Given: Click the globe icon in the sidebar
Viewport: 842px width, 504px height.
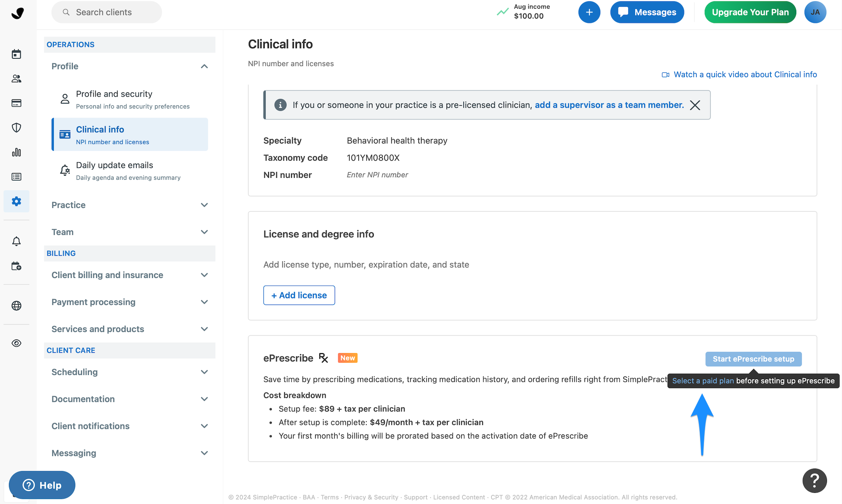Looking at the screenshot, I should [x=16, y=305].
